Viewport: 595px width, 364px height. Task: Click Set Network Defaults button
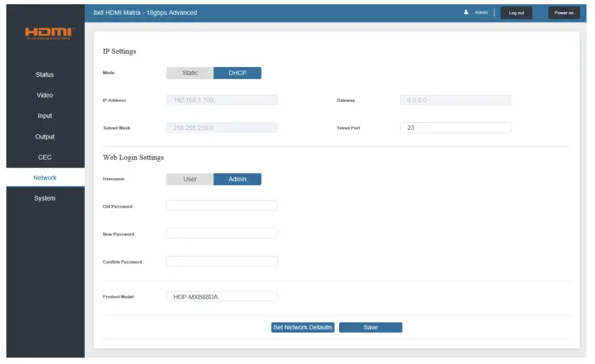303,327
